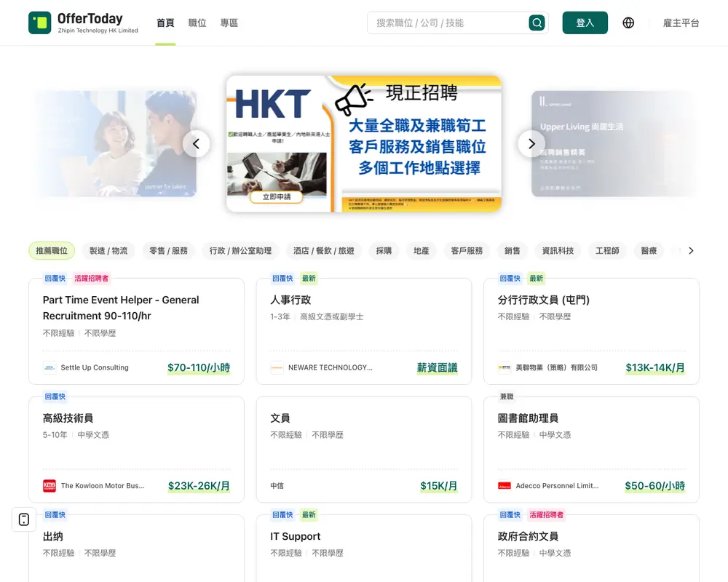Open the 圖書館助理員 job listing
728x582 pixels.
pos(528,418)
